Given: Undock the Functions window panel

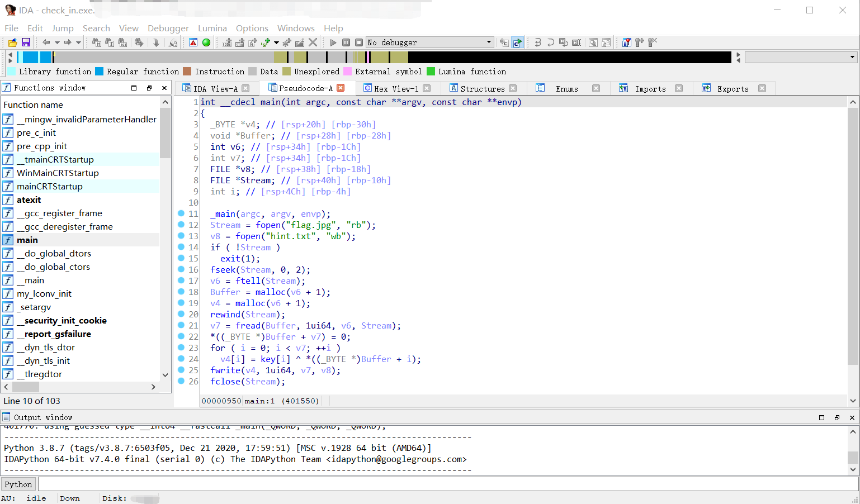Looking at the screenshot, I should pyautogui.click(x=149, y=88).
